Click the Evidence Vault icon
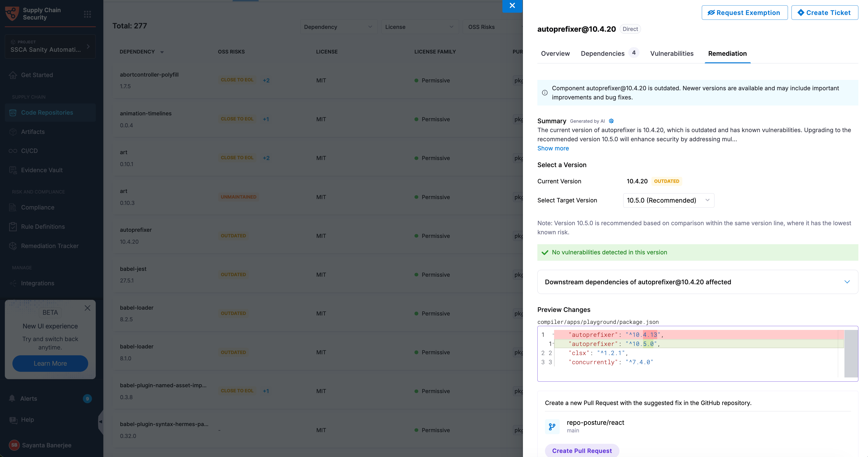The width and height of the screenshot is (868, 457). pos(13,170)
